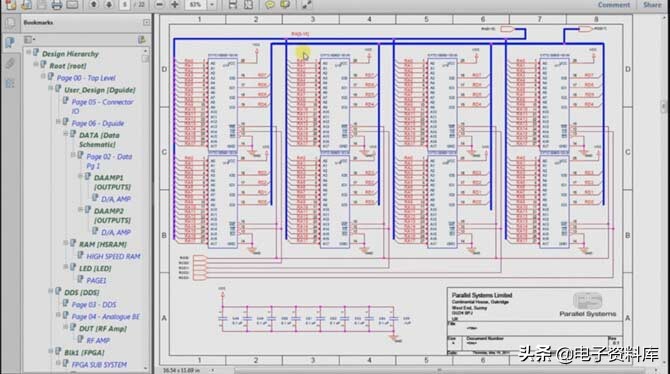670x374 pixels.
Task: Collapse the Design Hierarchy tree node
Action: click(x=29, y=52)
